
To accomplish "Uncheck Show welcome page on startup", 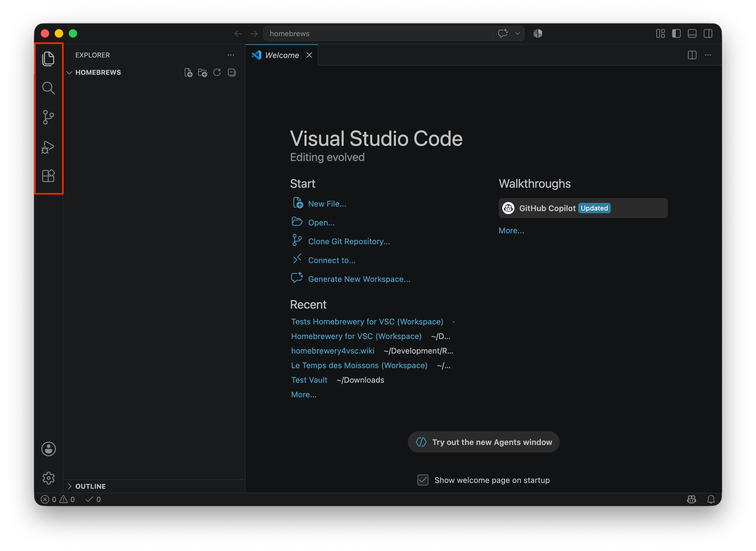I will click(x=423, y=480).
